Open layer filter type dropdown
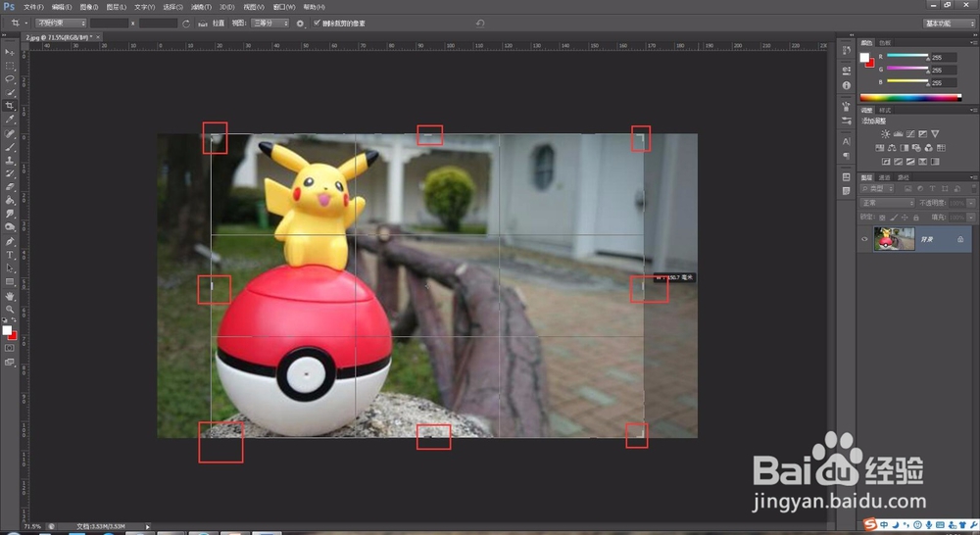 [879, 188]
